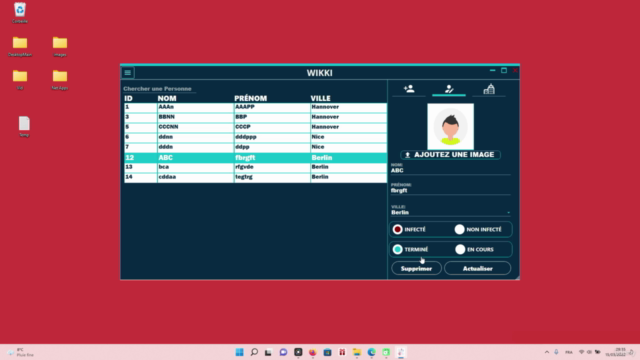
Task: Switch to the edit person tab
Action: point(449,89)
